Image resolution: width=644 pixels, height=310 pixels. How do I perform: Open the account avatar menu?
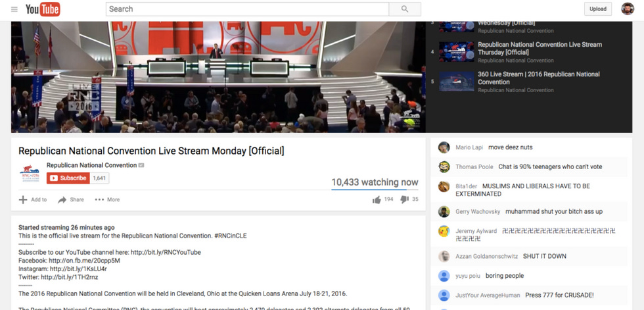coord(628,9)
